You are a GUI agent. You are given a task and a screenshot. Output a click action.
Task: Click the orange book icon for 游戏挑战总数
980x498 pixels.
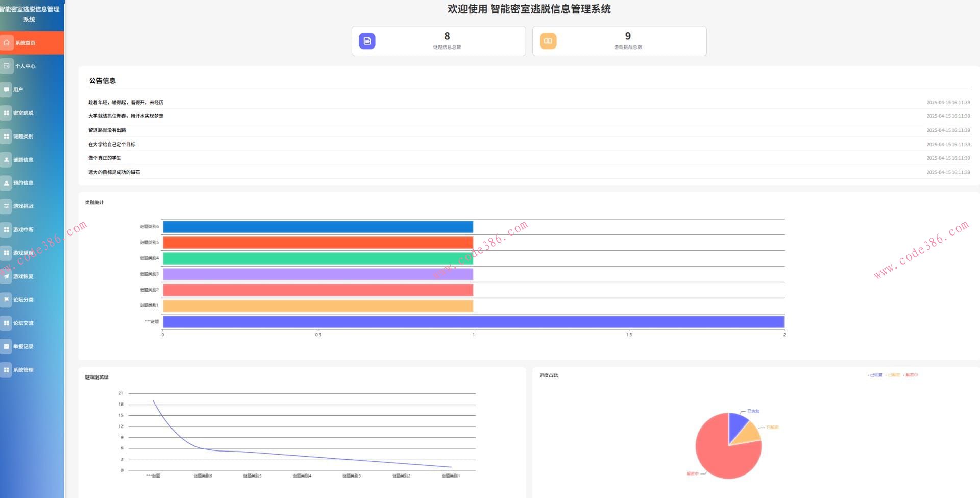click(x=548, y=41)
